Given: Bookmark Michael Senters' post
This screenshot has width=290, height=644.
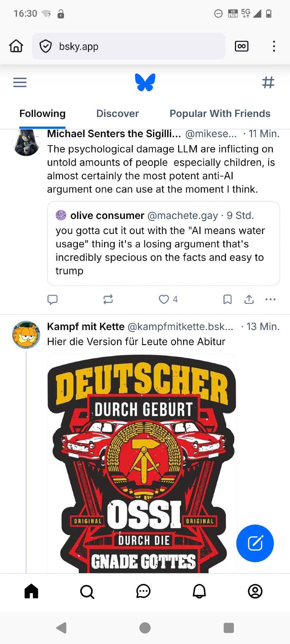Looking at the screenshot, I should (x=227, y=299).
